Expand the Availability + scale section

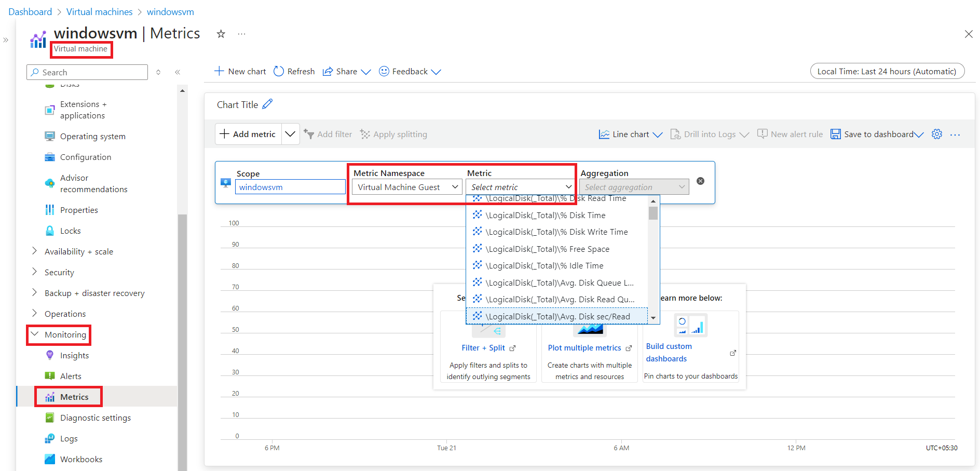(x=35, y=251)
